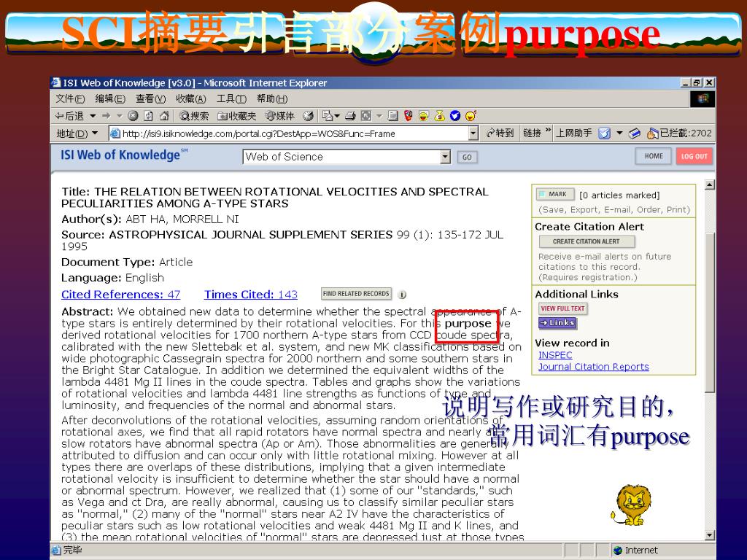Open the 收藏(A) menu

click(191, 98)
